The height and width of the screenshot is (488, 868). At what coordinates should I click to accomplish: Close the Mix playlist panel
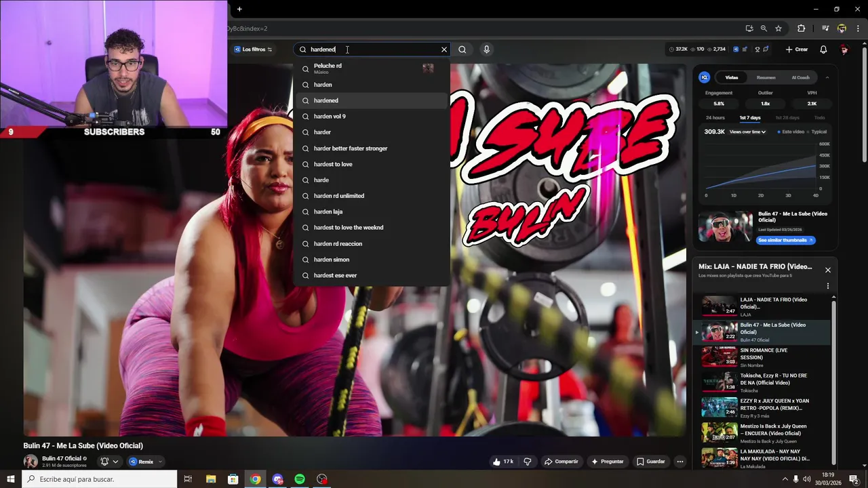tap(827, 270)
